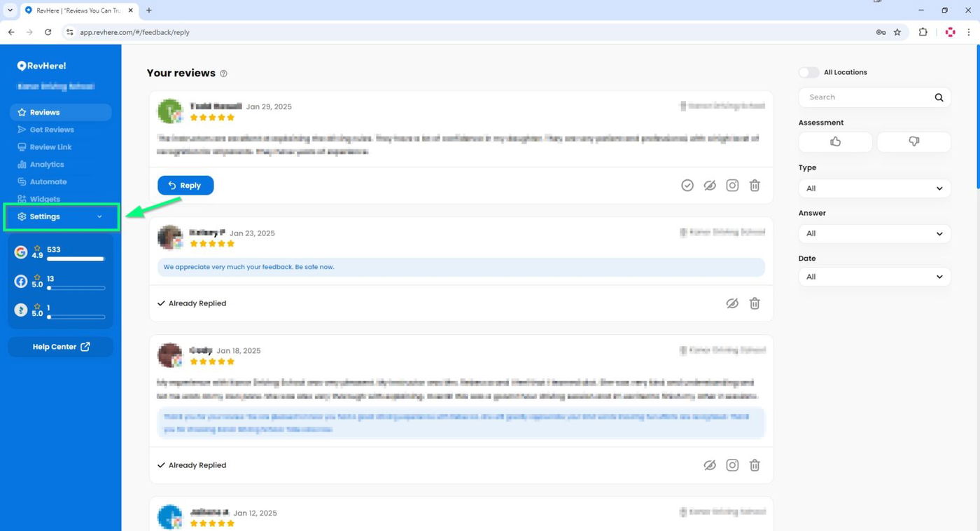
Task: Click the checkmark icon on first review
Action: (687, 186)
